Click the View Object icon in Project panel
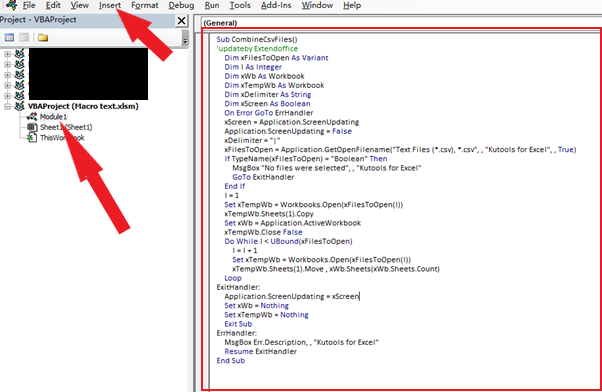Screen dimensions: 602x392 click(24, 37)
